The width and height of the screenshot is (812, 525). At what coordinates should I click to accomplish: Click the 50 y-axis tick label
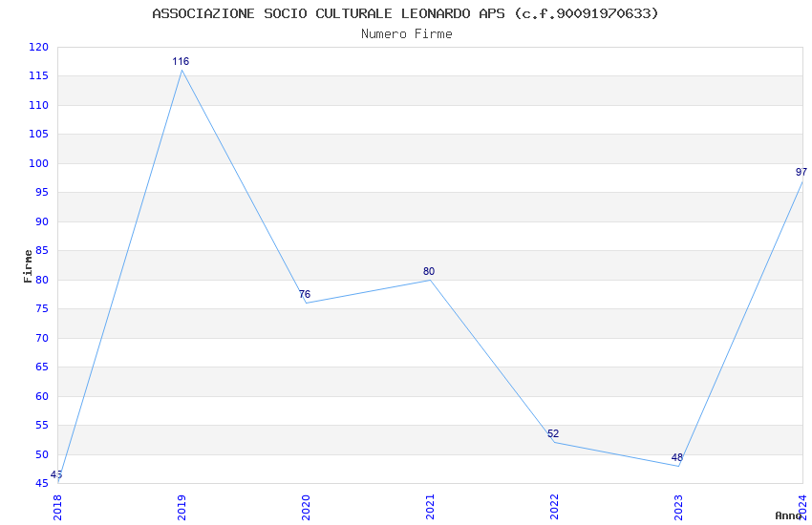click(x=41, y=455)
